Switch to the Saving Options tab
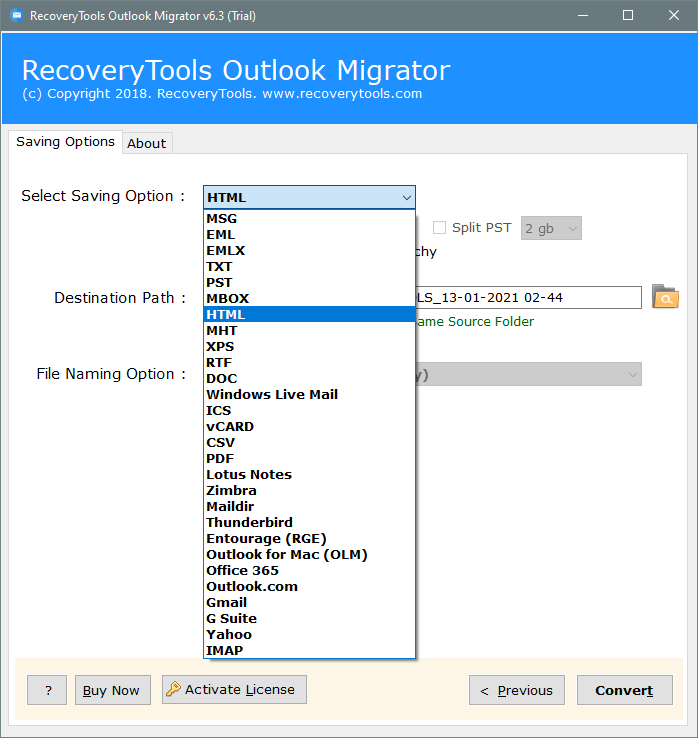This screenshot has width=698, height=738. (x=65, y=142)
